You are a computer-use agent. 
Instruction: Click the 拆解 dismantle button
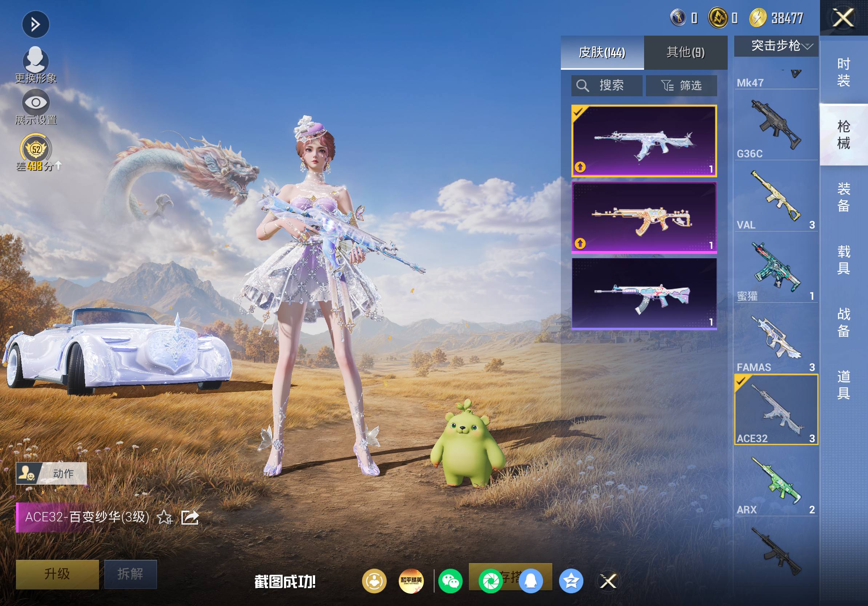[130, 574]
